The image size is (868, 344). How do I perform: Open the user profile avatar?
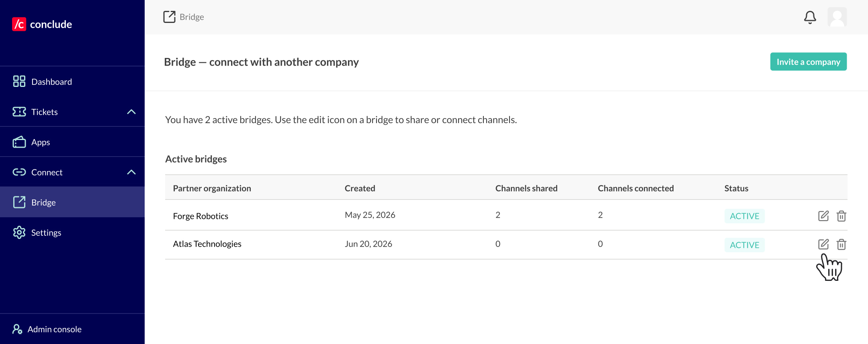[x=837, y=17]
